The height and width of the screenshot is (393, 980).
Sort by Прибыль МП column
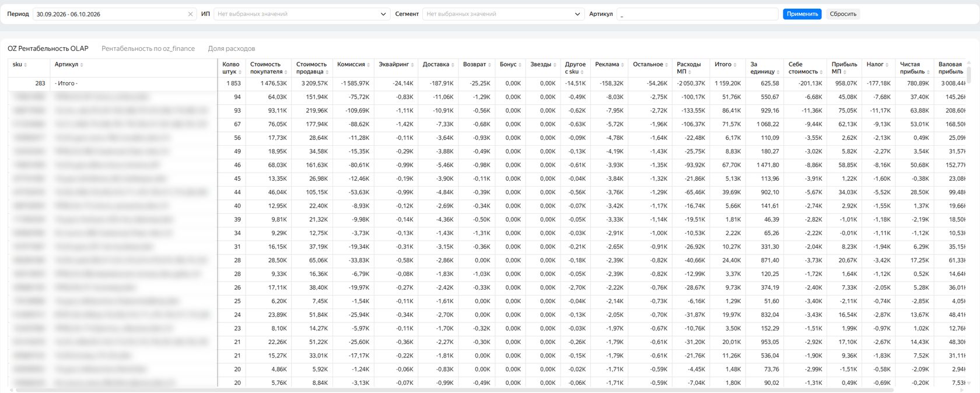(845, 72)
